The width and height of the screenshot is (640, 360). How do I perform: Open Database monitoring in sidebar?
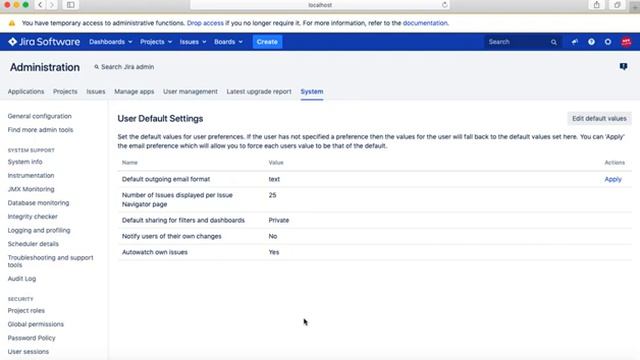point(38,203)
